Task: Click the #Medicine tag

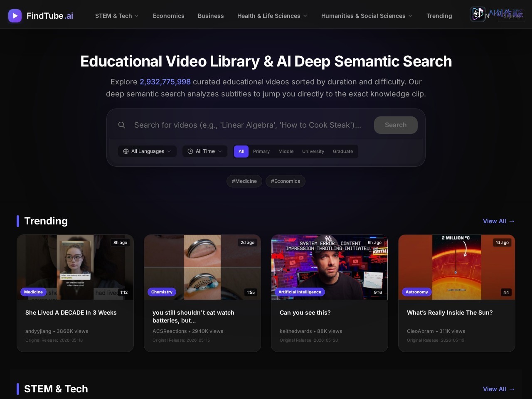Action: (244, 181)
